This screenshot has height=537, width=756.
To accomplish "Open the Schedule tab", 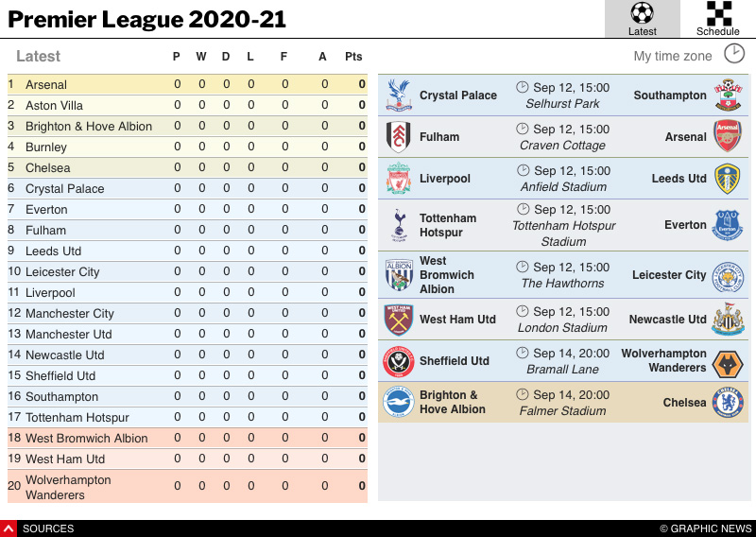I will click(718, 19).
